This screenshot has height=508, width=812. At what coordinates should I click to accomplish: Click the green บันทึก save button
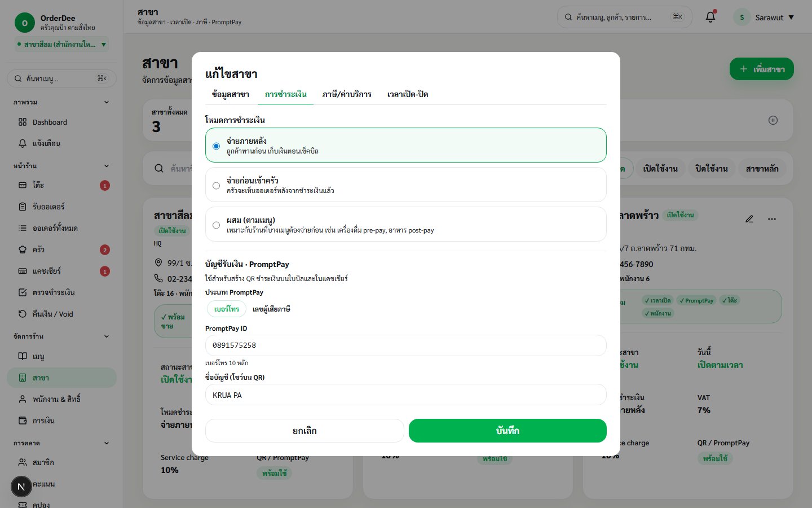(x=507, y=431)
